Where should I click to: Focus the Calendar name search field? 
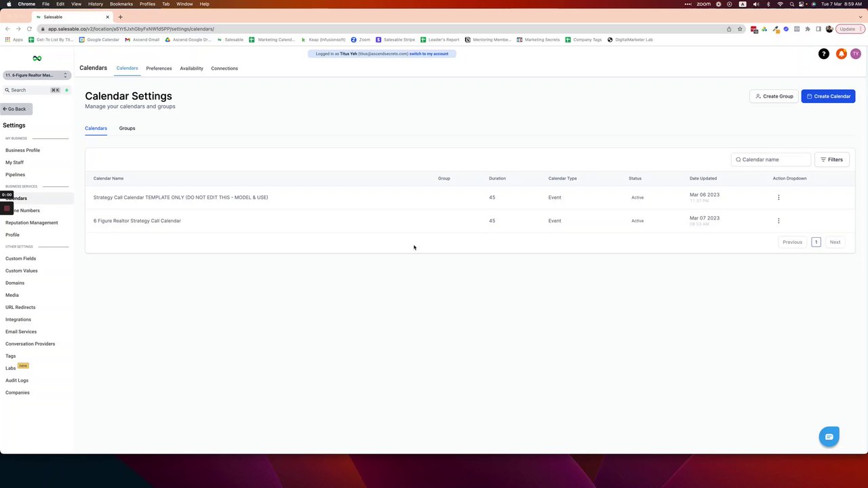click(771, 159)
